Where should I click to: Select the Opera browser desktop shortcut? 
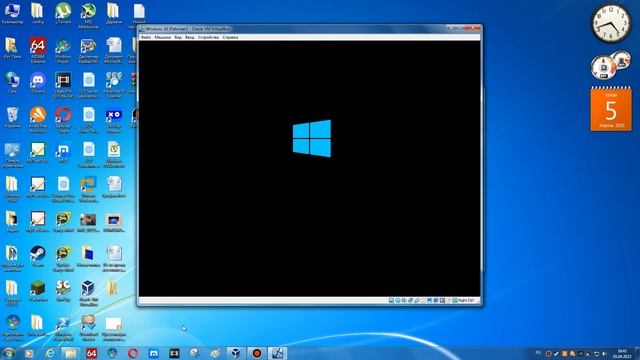pos(63,120)
